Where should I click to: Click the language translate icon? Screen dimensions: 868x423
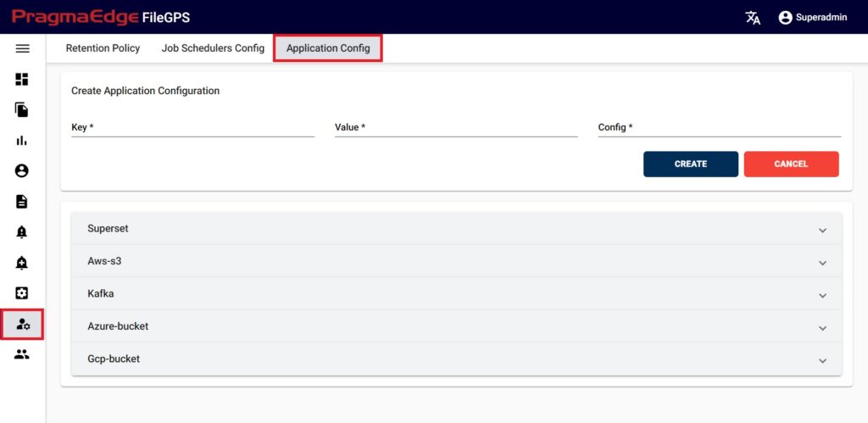[753, 18]
